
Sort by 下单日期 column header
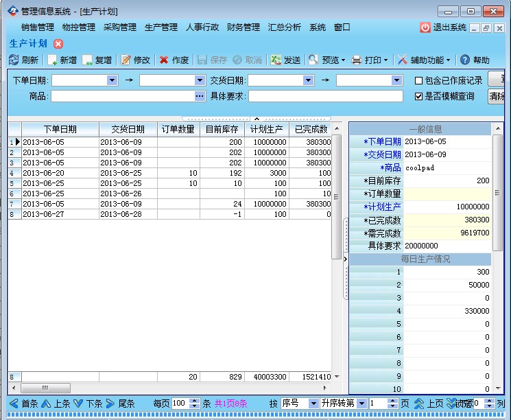pyautogui.click(x=60, y=130)
